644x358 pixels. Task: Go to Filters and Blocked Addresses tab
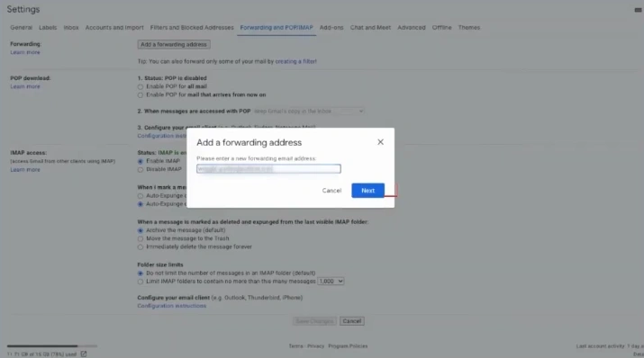click(192, 28)
